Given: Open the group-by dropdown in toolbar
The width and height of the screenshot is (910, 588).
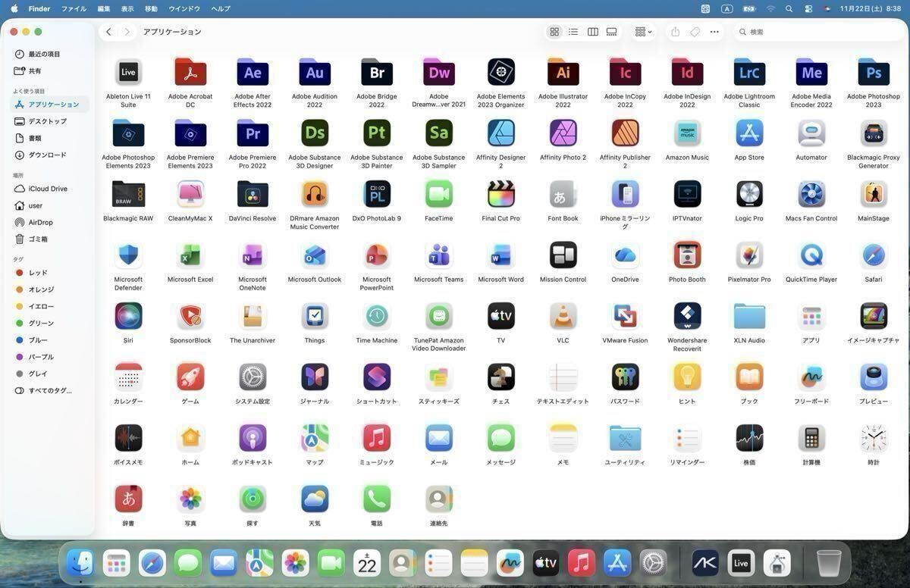Looking at the screenshot, I should click(x=644, y=32).
